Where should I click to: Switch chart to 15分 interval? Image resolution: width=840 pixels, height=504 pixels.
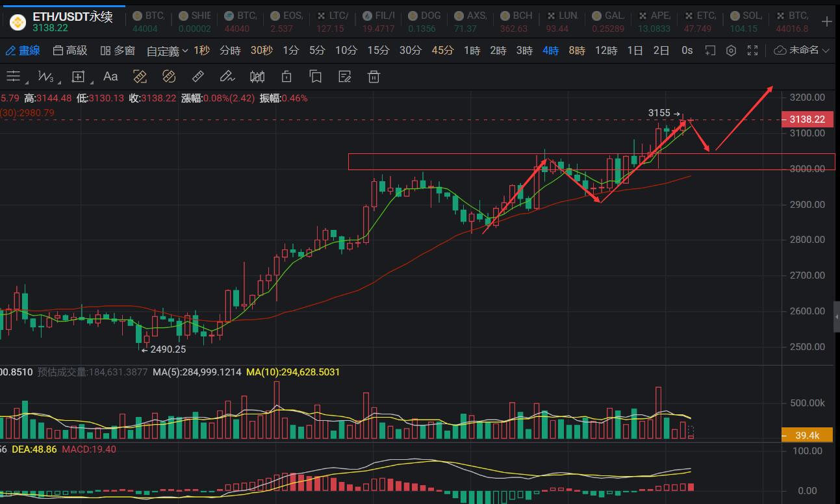tap(378, 51)
